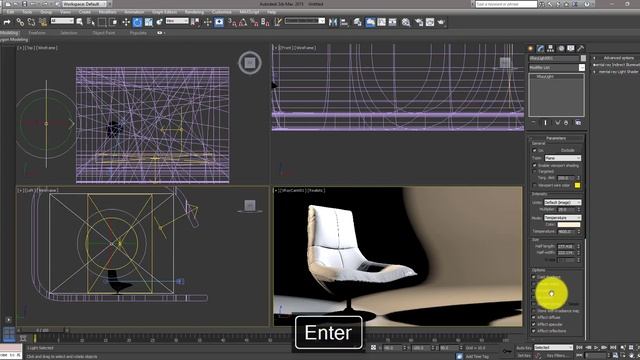Open the Layer Manager
This screenshot has height=360, width=640.
click(x=358, y=22)
